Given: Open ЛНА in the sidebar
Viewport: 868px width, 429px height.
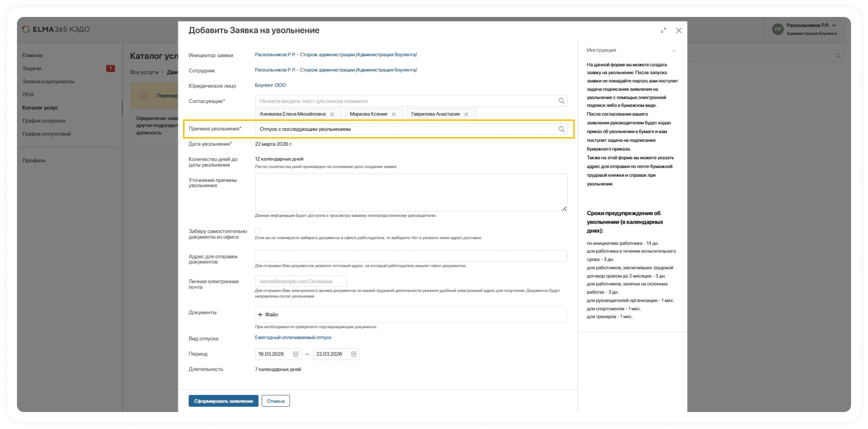Looking at the screenshot, I should point(29,94).
